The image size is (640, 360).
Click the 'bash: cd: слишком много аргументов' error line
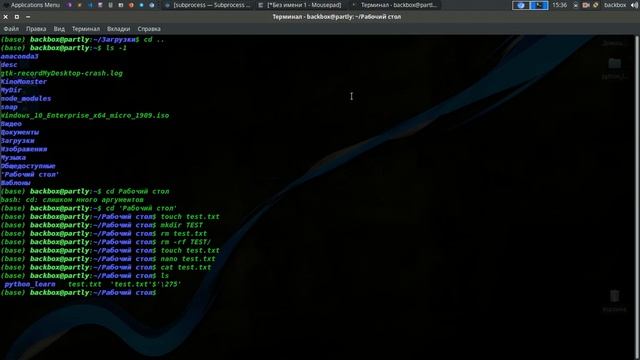72,200
